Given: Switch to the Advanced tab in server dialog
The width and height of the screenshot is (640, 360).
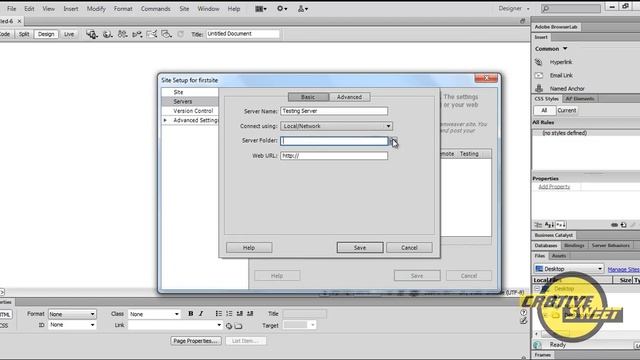Looking at the screenshot, I should [349, 97].
